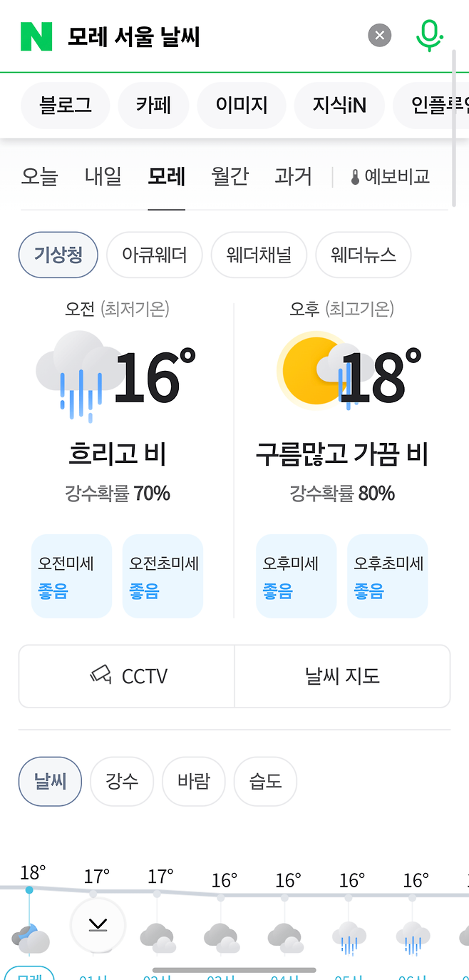
Task: Tap the CCTV camera icon
Action: (x=100, y=675)
